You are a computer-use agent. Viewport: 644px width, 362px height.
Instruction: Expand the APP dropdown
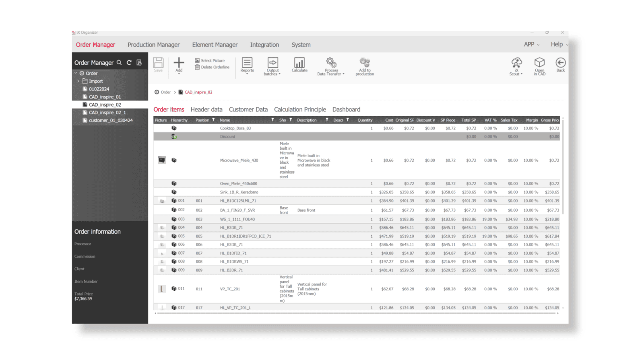coord(532,44)
